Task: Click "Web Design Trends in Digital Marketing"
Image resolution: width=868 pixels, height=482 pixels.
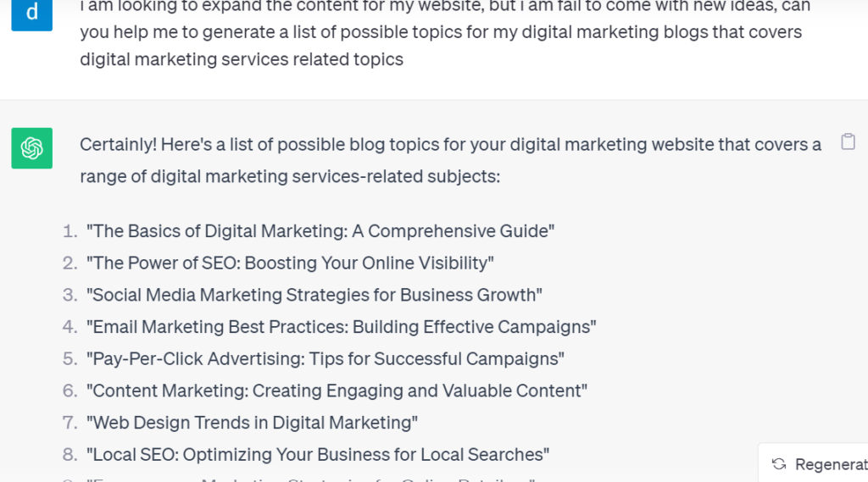Action: point(252,423)
